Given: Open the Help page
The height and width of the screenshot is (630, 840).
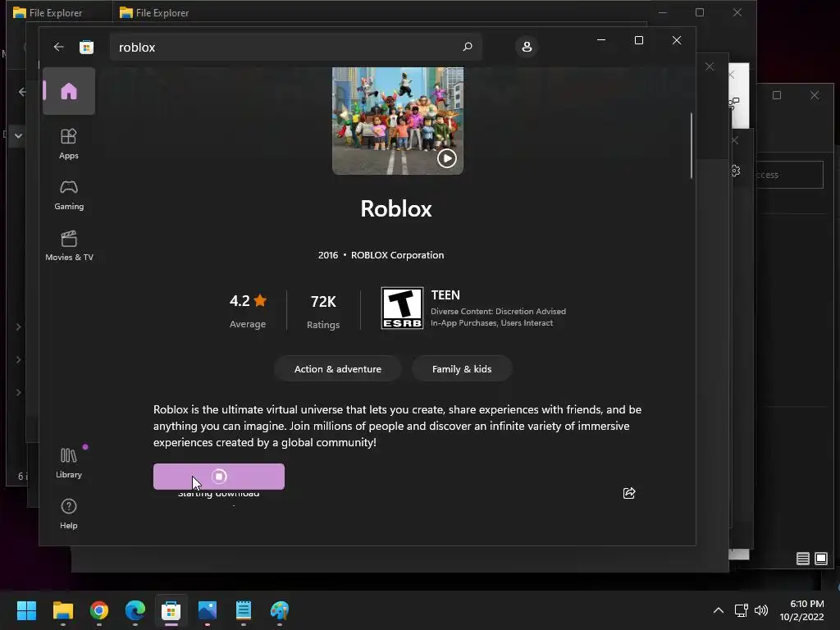Looking at the screenshot, I should tap(69, 514).
